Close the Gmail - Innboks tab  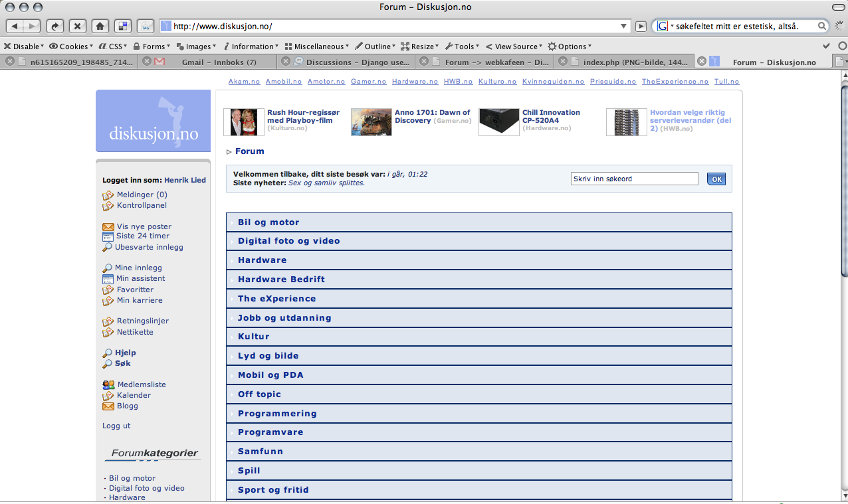[x=147, y=62]
